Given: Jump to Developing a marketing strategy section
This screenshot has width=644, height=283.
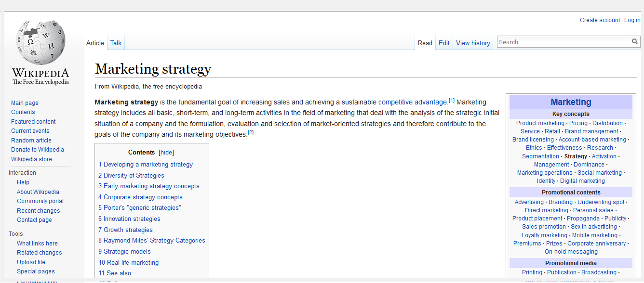Looking at the screenshot, I should [146, 165].
